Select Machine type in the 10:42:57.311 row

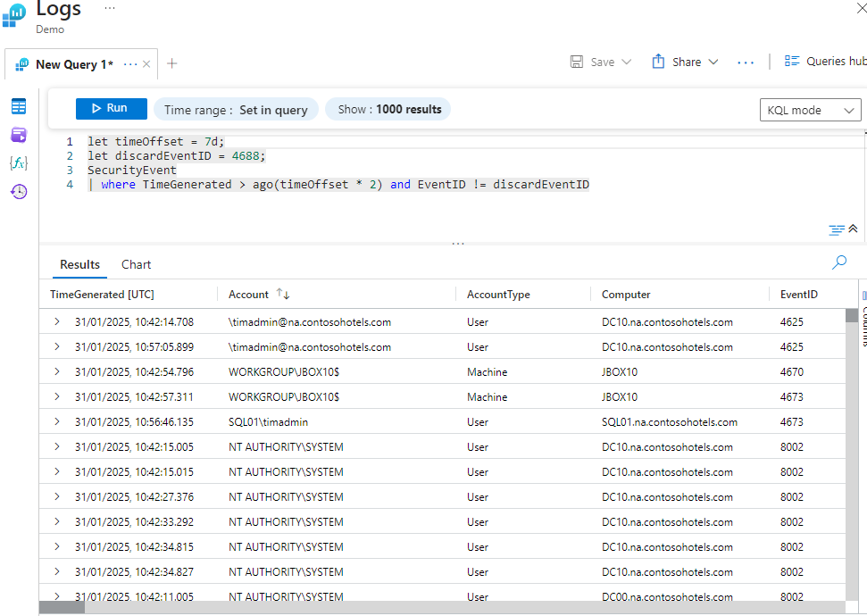click(487, 397)
